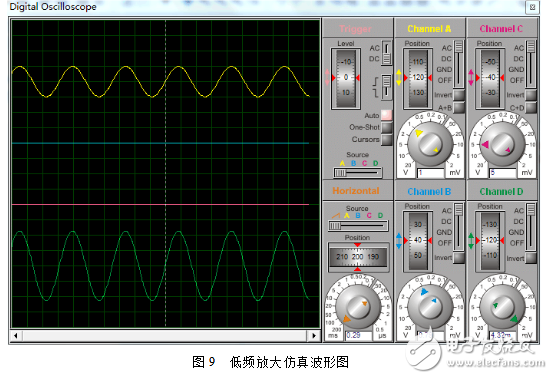Viewport: 553px width, 379px height.
Task: Click Channel A yellow position arrow icon
Action: pyautogui.click(x=399, y=77)
